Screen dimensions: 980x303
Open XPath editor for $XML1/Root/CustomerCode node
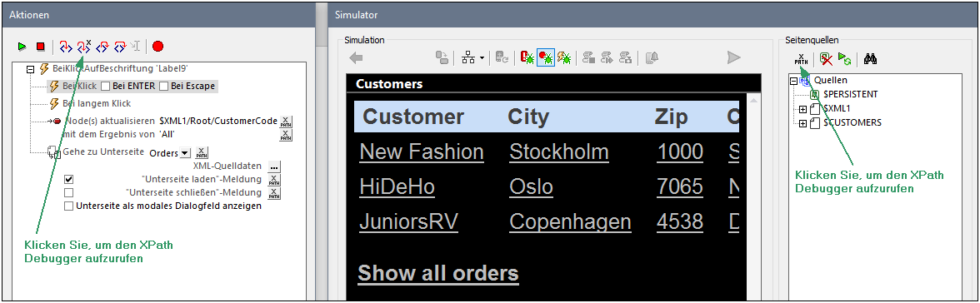(285, 122)
